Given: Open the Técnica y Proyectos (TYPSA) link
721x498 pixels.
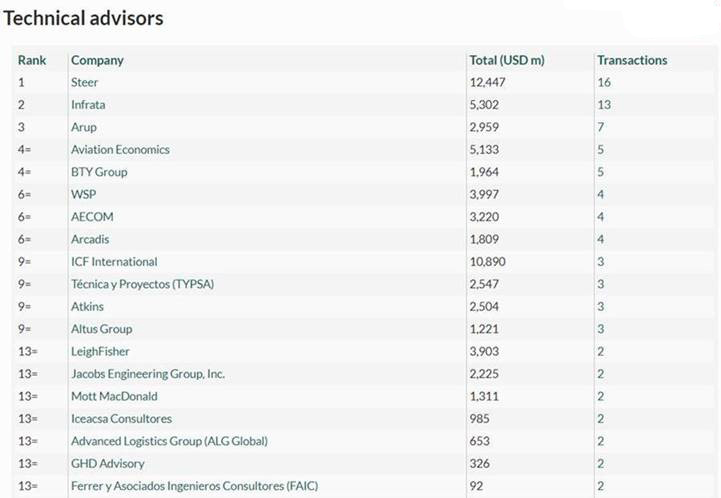Looking at the screenshot, I should tap(143, 284).
